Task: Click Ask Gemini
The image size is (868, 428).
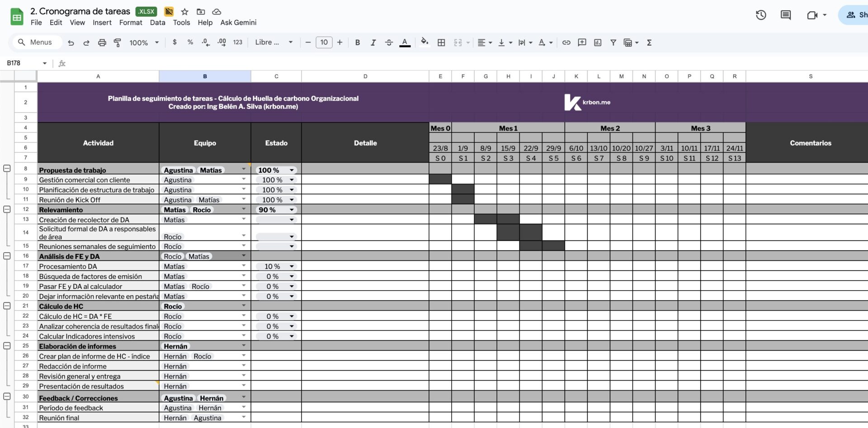Action: (x=238, y=23)
